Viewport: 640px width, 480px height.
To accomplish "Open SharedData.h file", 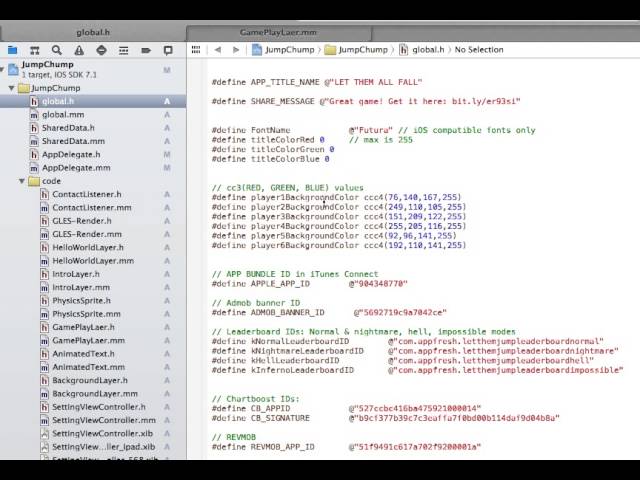I will (x=68, y=128).
